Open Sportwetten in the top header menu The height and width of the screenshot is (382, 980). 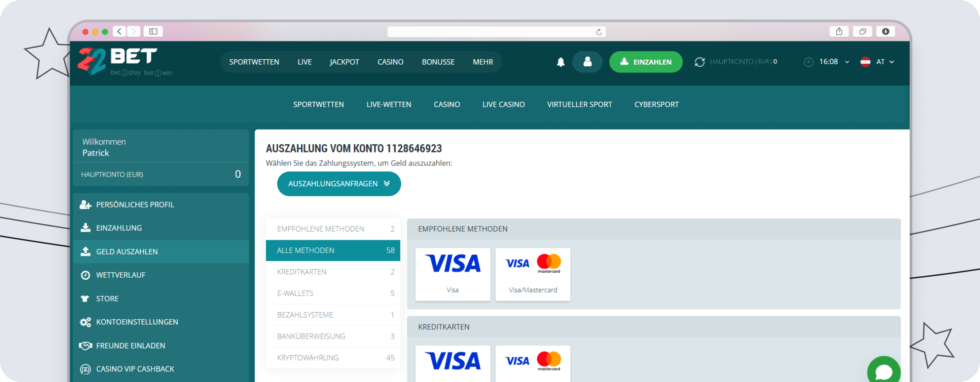click(254, 62)
